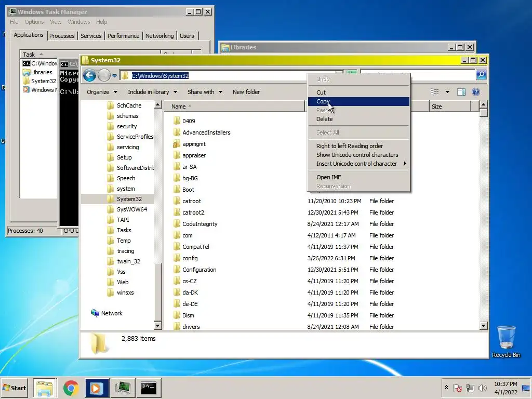
Task: Select the locked appmgmt folder
Action: [x=189, y=144]
